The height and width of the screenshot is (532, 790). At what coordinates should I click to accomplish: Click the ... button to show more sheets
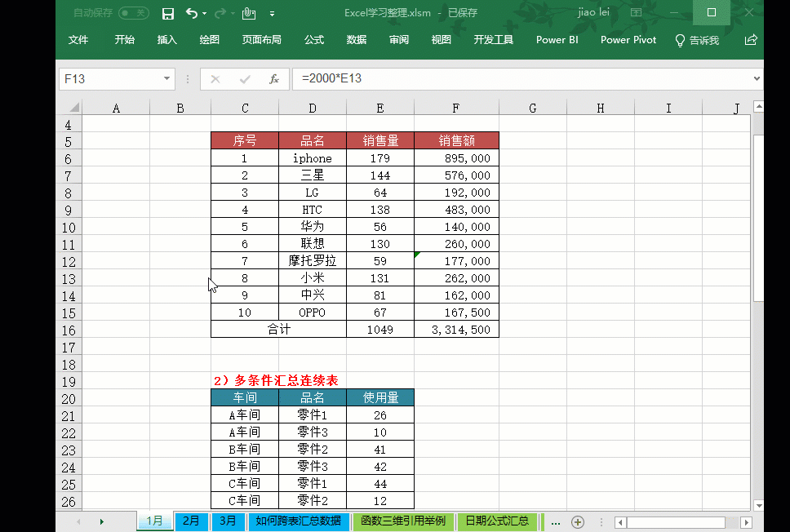(x=556, y=521)
